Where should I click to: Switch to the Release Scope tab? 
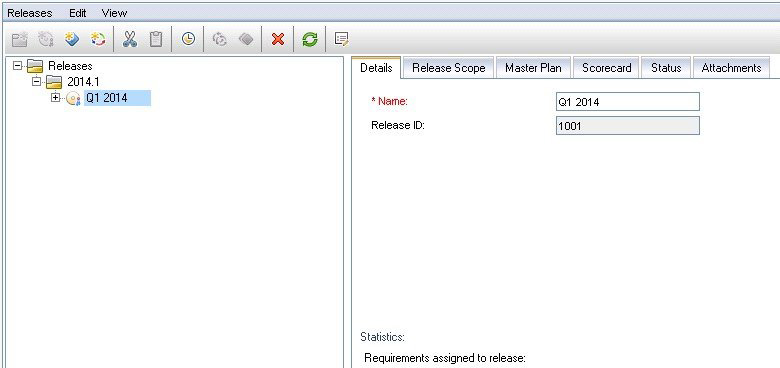(x=449, y=68)
